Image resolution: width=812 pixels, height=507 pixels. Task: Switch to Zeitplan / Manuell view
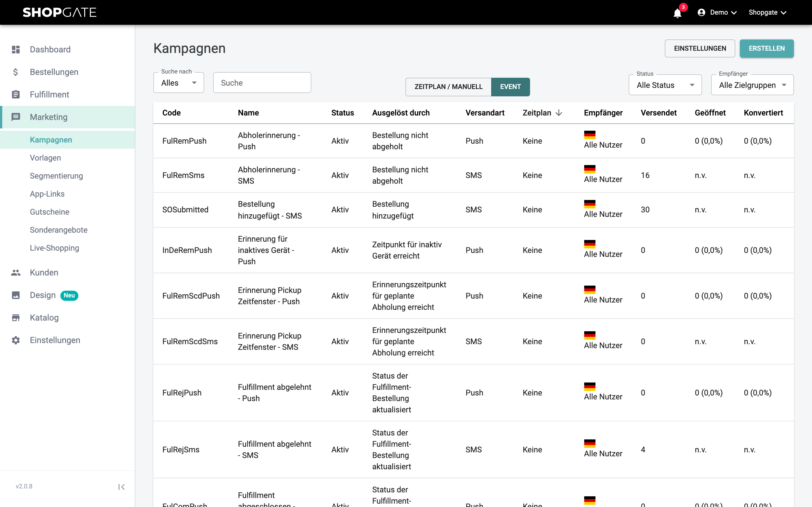click(448, 87)
